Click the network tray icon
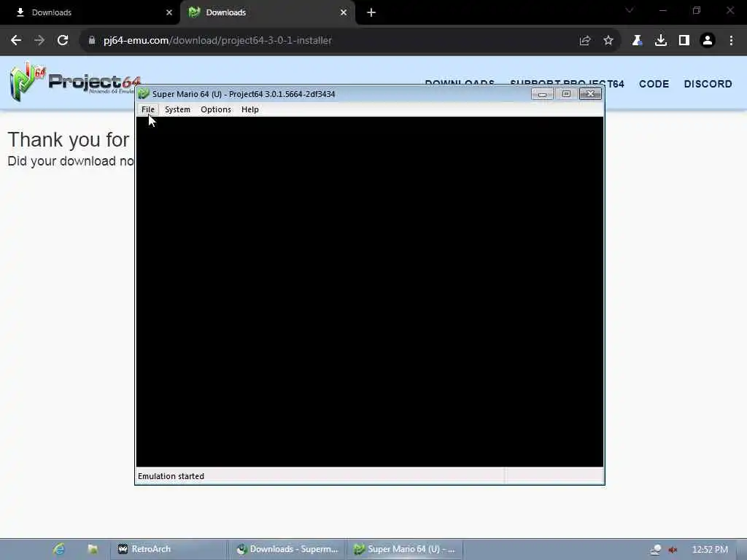Image resolution: width=747 pixels, height=560 pixels. pyautogui.click(x=656, y=550)
